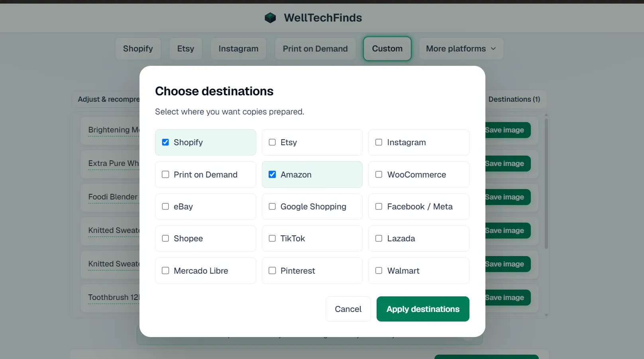Screen dimensions: 644x359
Task: Open the More platforms dropdown
Action: [461, 49]
